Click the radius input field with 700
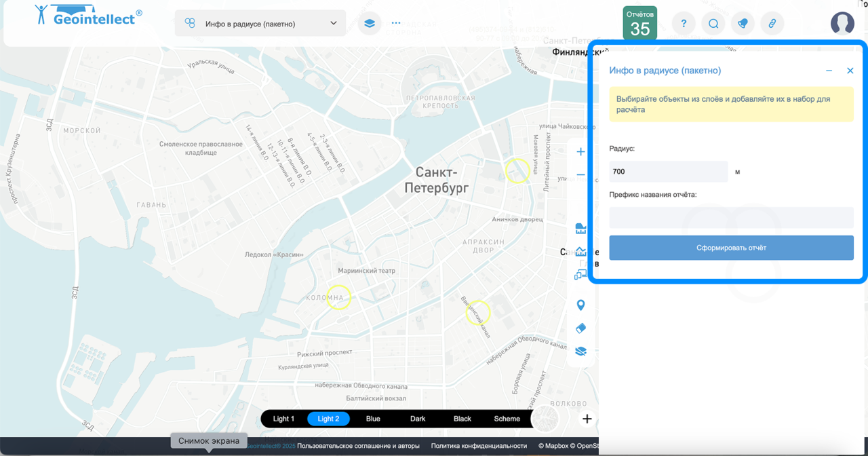868x456 pixels. coord(668,172)
